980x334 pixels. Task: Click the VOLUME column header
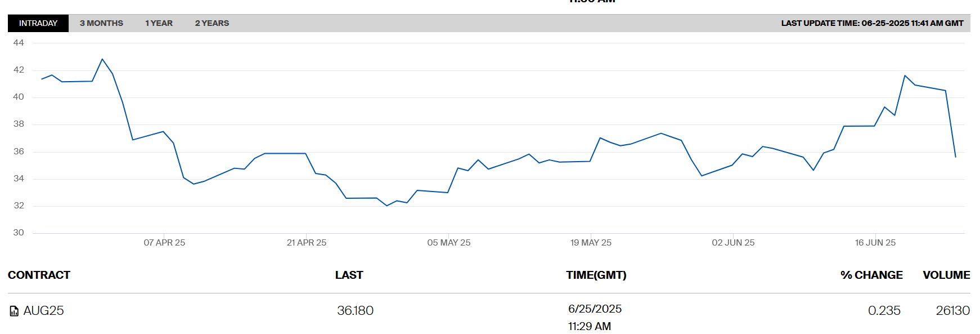tap(946, 275)
